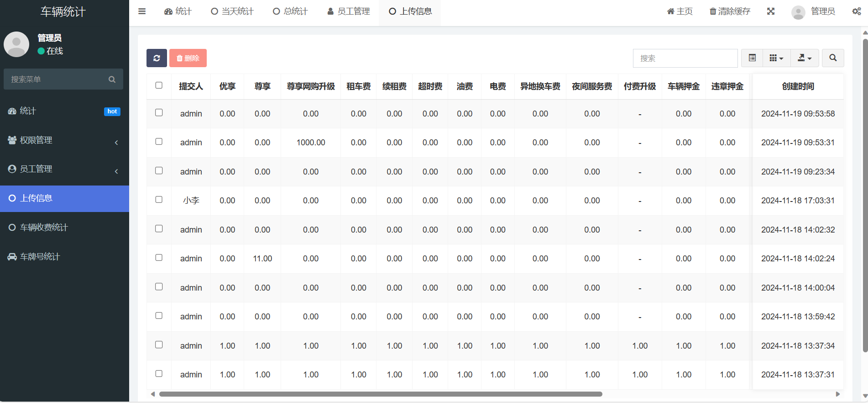Switch to the 当天统计 tab
Screen dimensions: 868x403
point(232,11)
